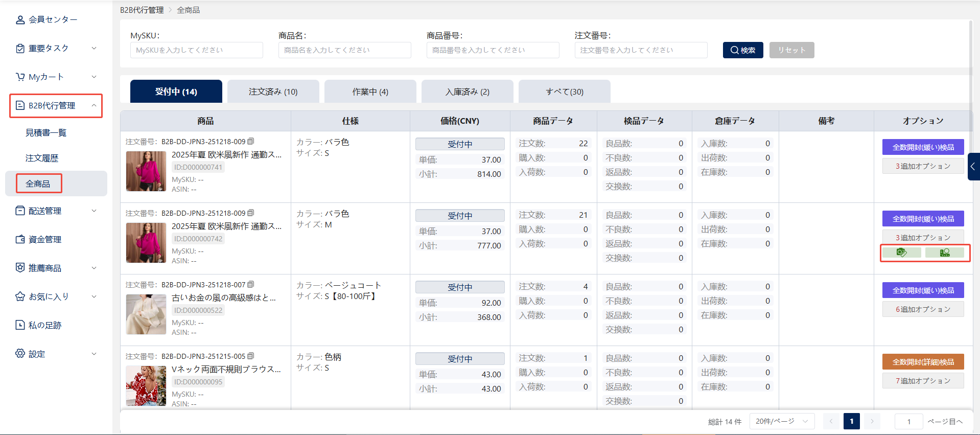
Task: Expand the 設定 menu chevron
Action: click(x=94, y=354)
